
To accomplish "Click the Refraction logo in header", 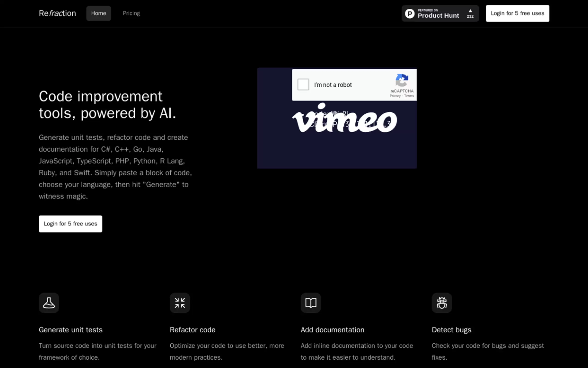I will click(x=57, y=13).
